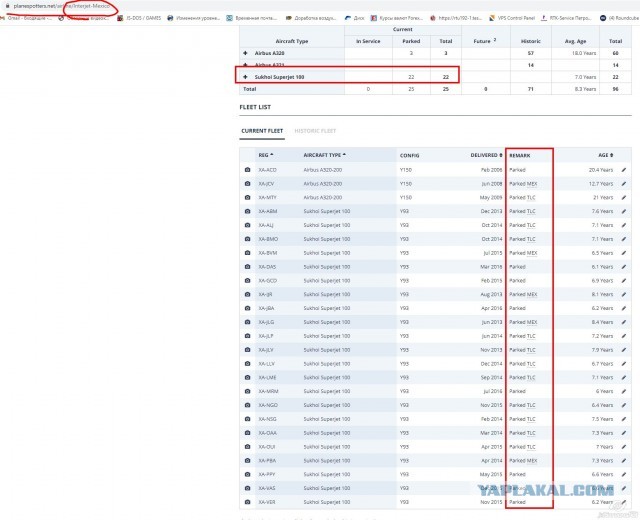Screen dimensions: 640x520
Task: Switch to the Current Fleet tab
Action: (x=262, y=131)
